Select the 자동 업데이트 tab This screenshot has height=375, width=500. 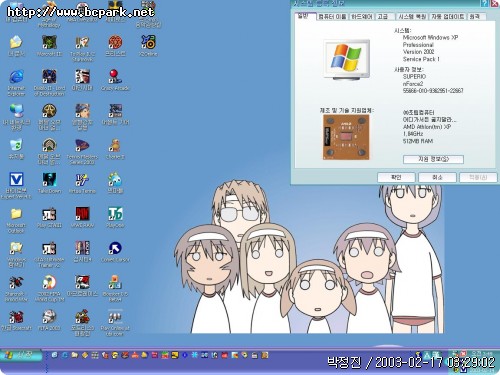tap(448, 17)
